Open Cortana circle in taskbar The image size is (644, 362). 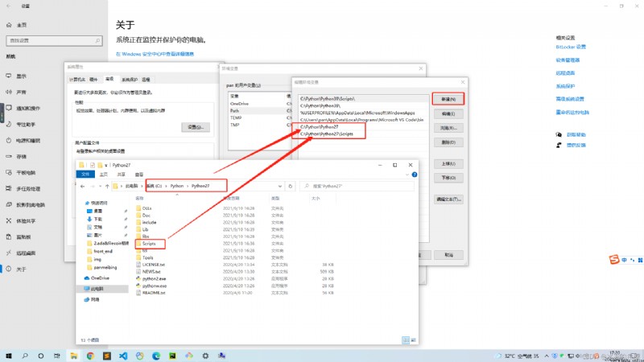click(41, 356)
